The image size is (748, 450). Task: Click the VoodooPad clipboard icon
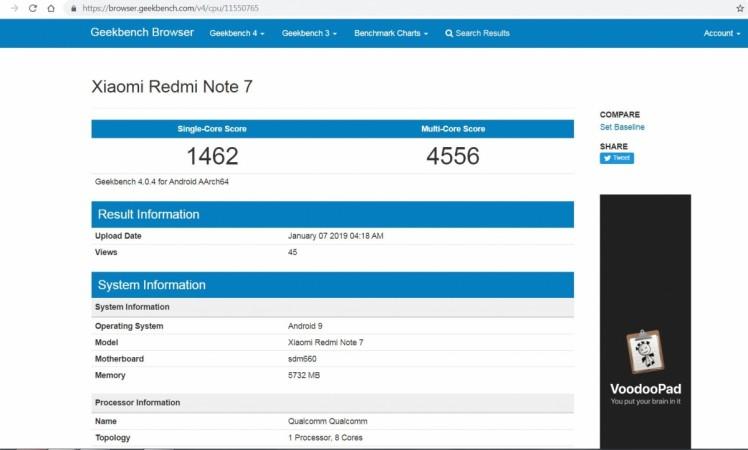pyautogui.click(x=639, y=352)
